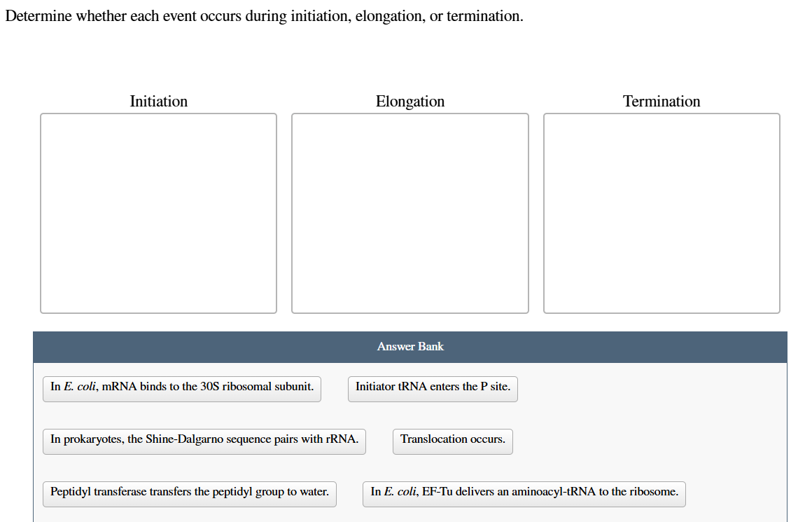Viewport: 812px width, 522px height.
Task: Click the border of the Initiation box
Action: 41,212
